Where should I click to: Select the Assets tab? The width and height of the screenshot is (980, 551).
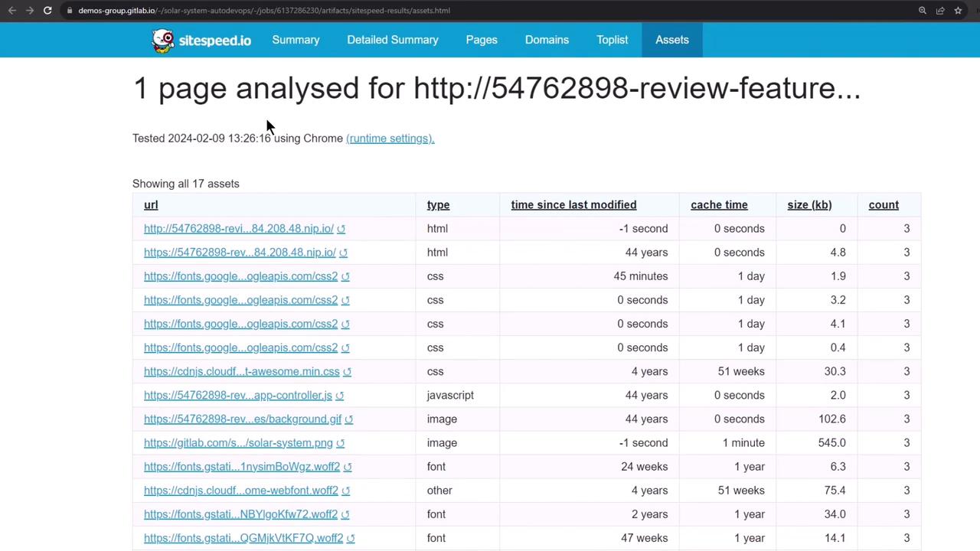[x=672, y=40]
